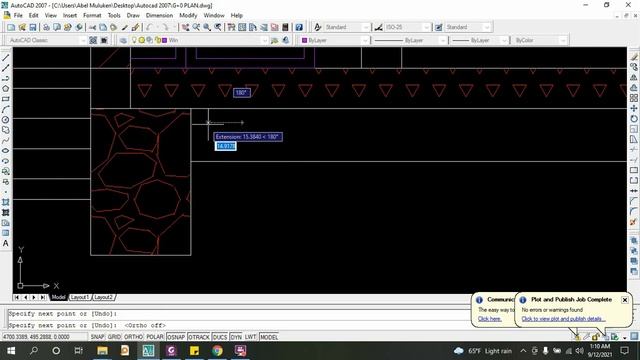Click the Windows Start button
Image resolution: width=640 pixels, height=360 pixels.
[11, 351]
